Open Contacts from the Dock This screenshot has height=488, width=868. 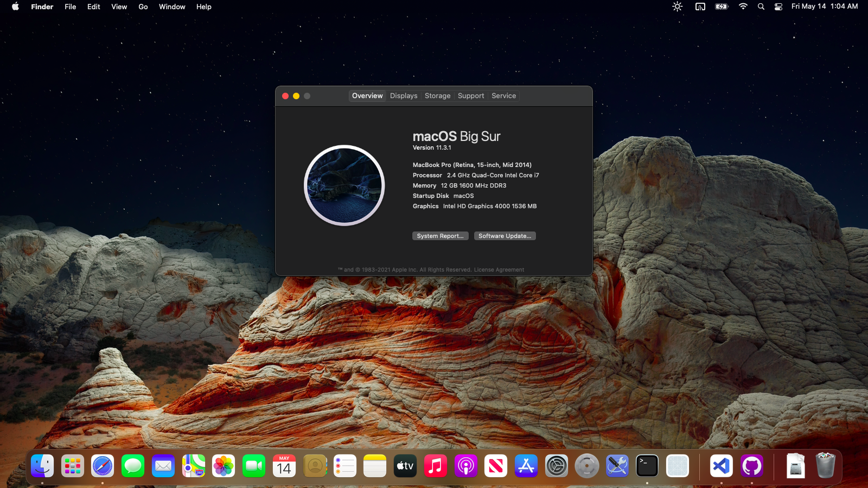click(315, 466)
